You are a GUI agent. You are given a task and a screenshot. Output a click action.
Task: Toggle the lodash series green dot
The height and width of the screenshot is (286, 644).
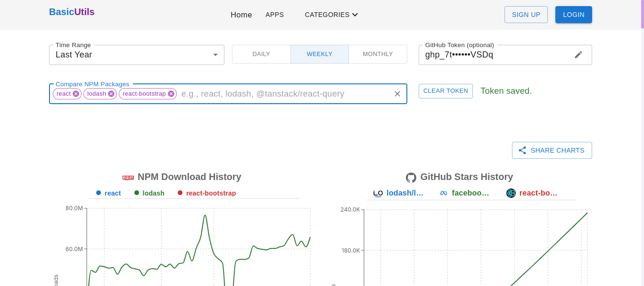click(137, 193)
